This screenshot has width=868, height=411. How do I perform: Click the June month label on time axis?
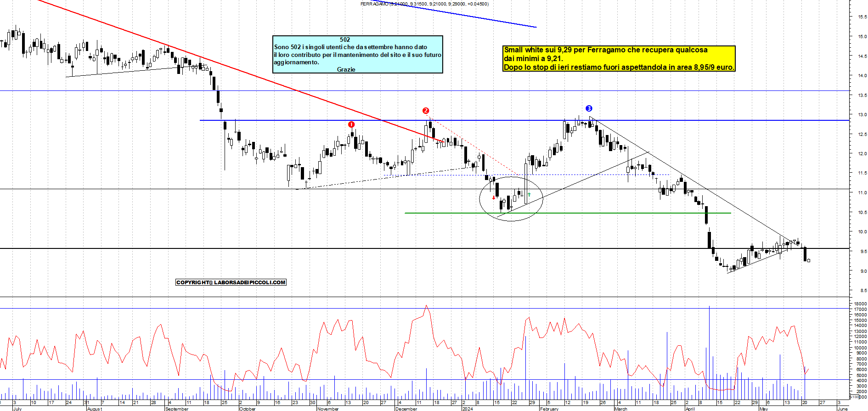coord(843,409)
